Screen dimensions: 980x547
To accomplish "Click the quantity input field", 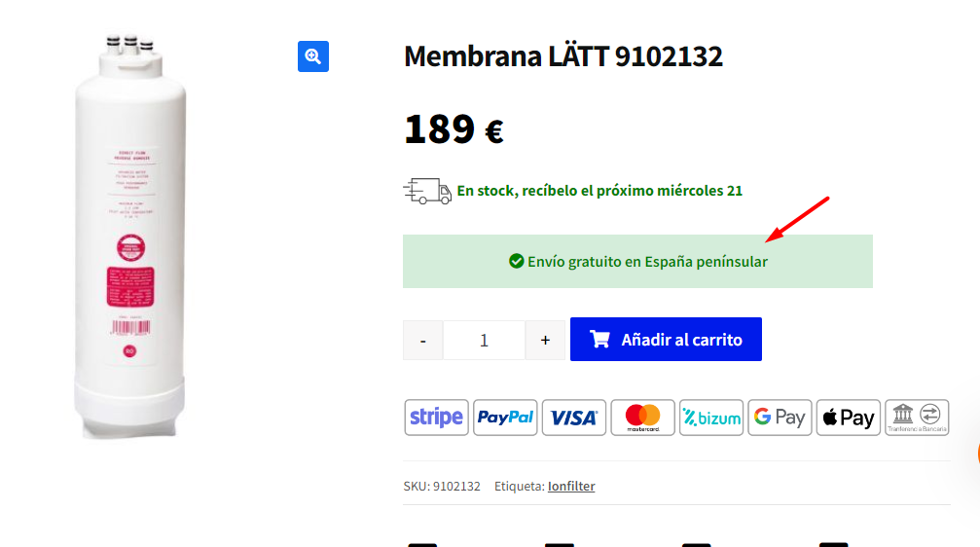I will click(484, 340).
